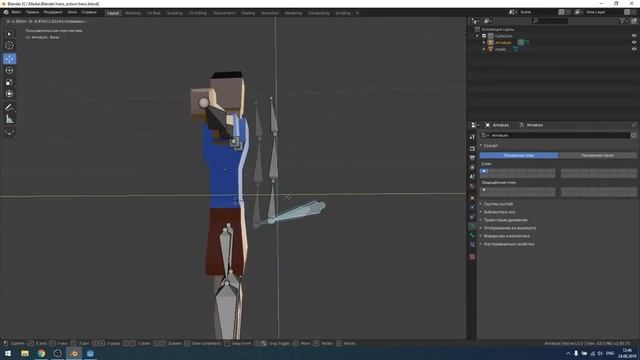Select the Select Box tool
The width and height of the screenshot is (640, 360).
(9, 34)
